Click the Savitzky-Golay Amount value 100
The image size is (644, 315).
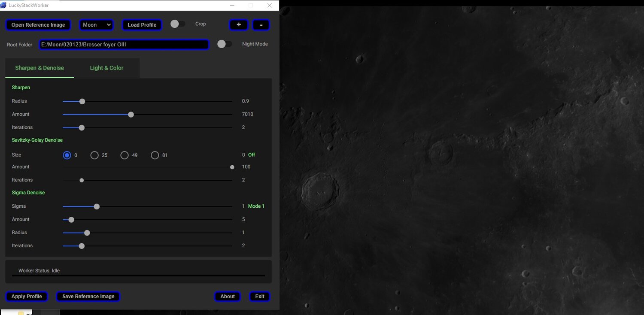tap(246, 167)
